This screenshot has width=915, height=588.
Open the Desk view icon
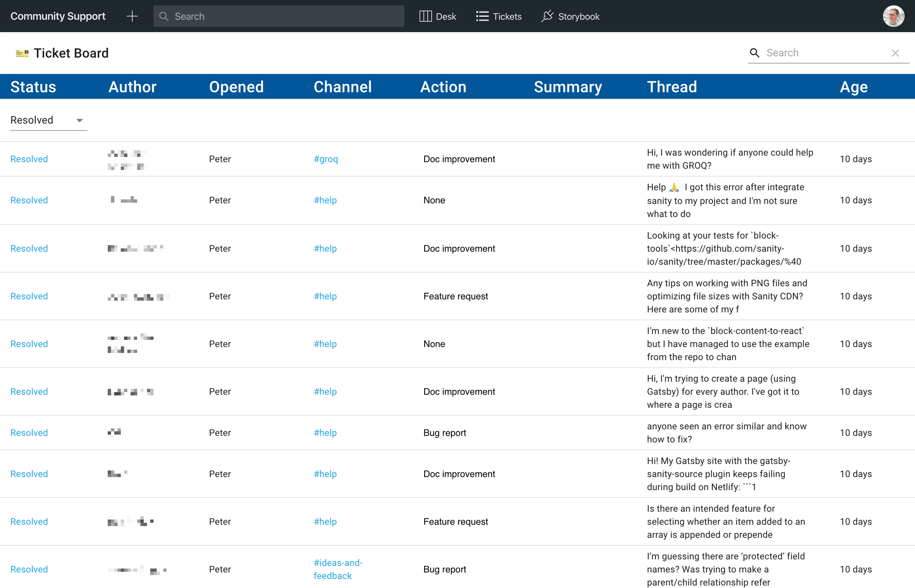point(425,16)
